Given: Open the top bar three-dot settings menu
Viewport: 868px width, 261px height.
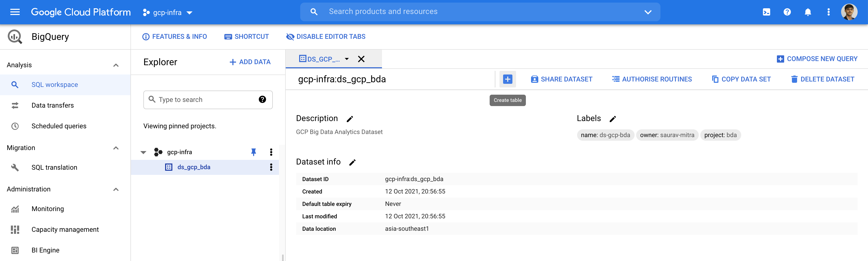Looking at the screenshot, I should click(828, 12).
